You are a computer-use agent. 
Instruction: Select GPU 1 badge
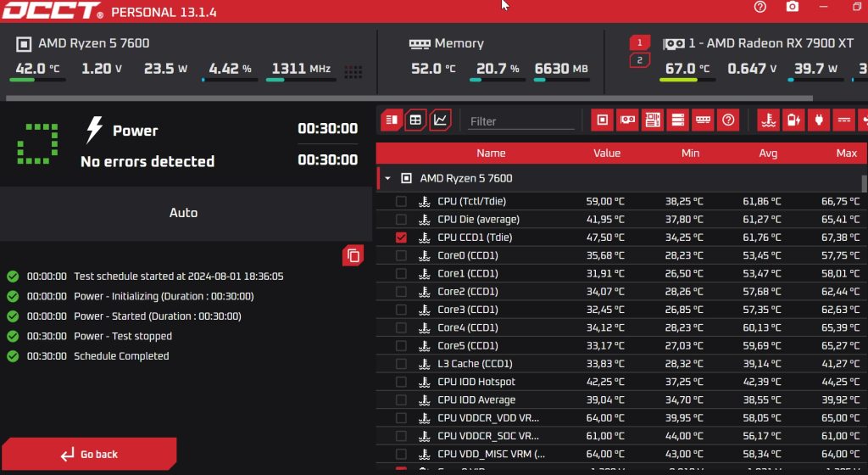639,42
